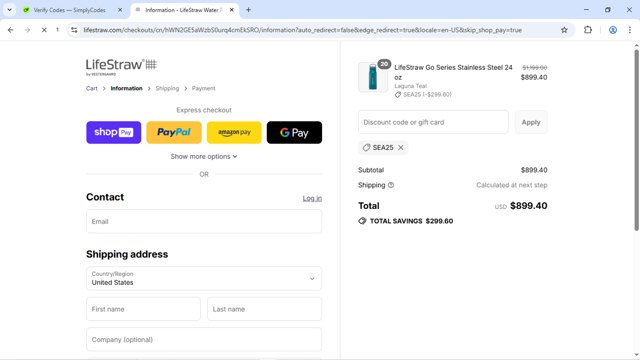This screenshot has width=640, height=360.
Task: Click the SEA25 tag icon chip
Action: [x=383, y=148]
